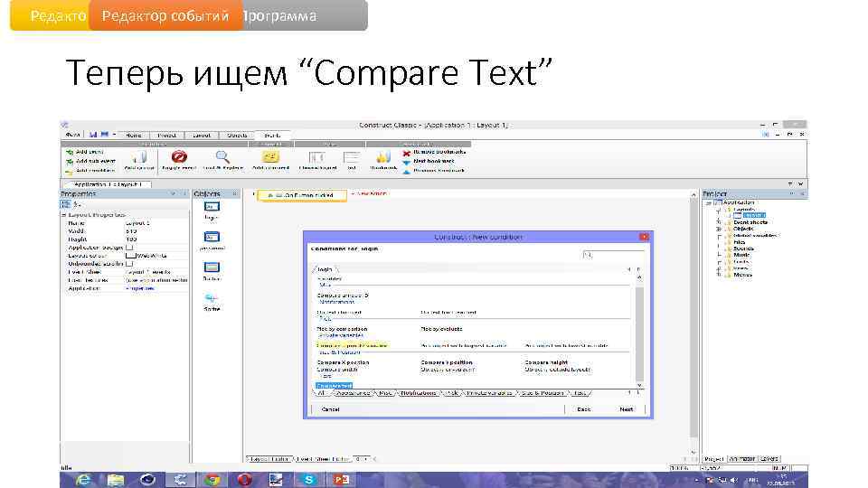Click search field in condition dialog
Viewport: 868px width, 488px height.
pos(613,255)
